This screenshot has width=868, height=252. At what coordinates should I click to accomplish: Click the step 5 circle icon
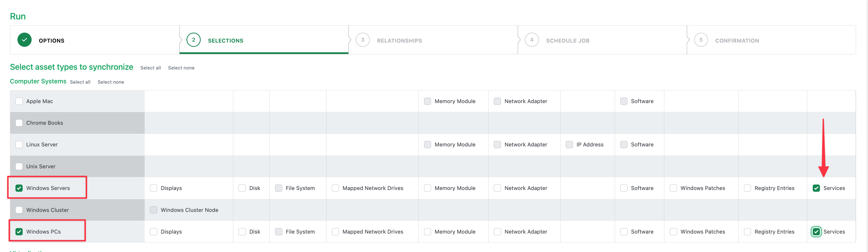(701, 40)
